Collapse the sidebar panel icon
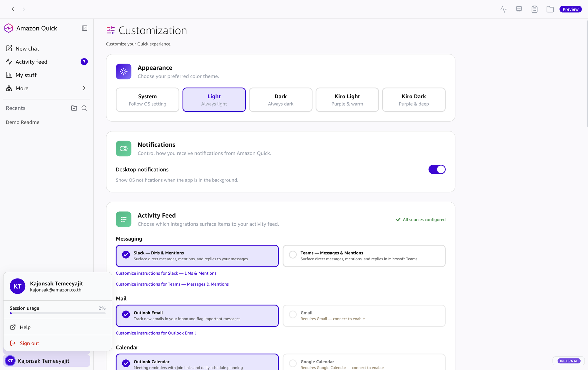The width and height of the screenshot is (588, 370). (84, 28)
